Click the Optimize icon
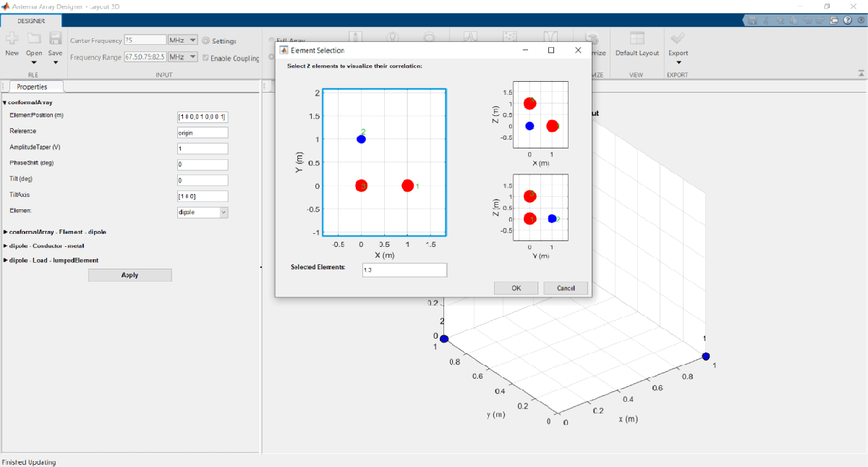The height and width of the screenshot is (467, 868). [592, 39]
